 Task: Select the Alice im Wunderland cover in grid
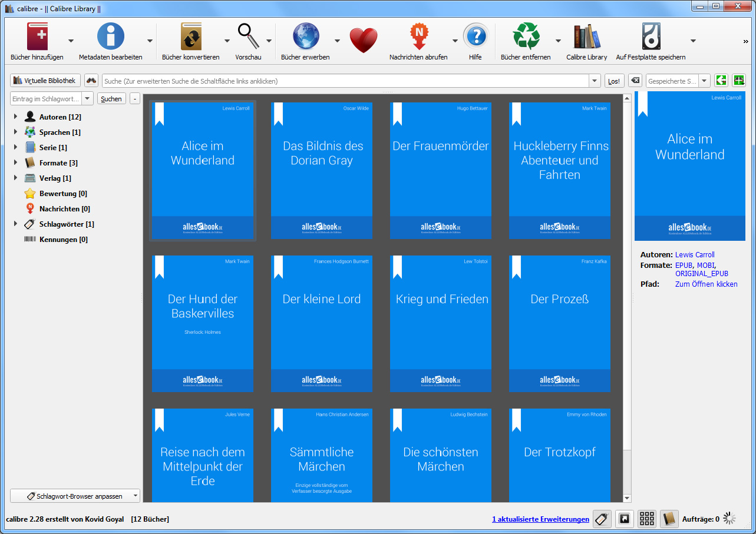(203, 171)
